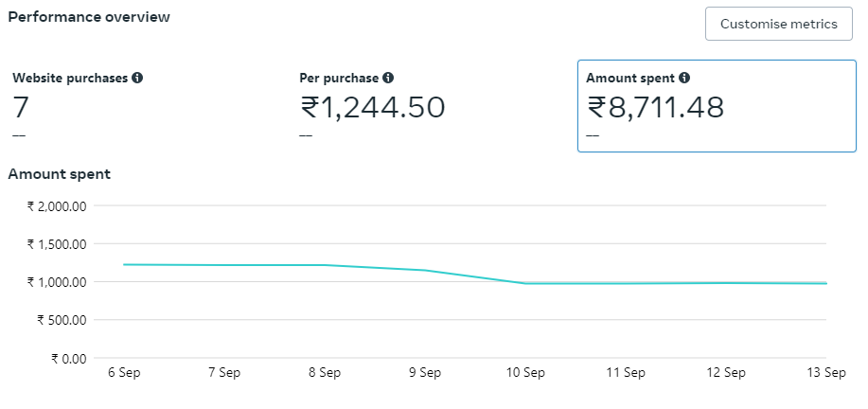Click the 6 Sep data point label
The height and width of the screenshot is (409, 868).
point(124,373)
